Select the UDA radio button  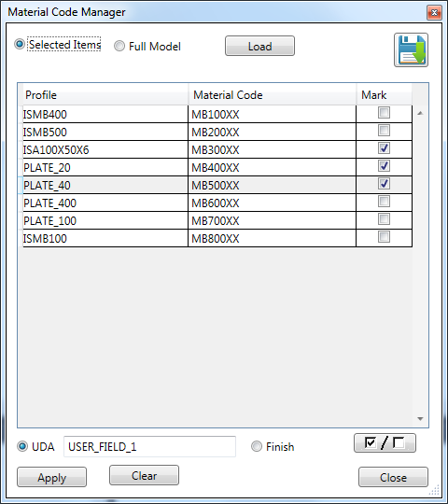click(22, 446)
